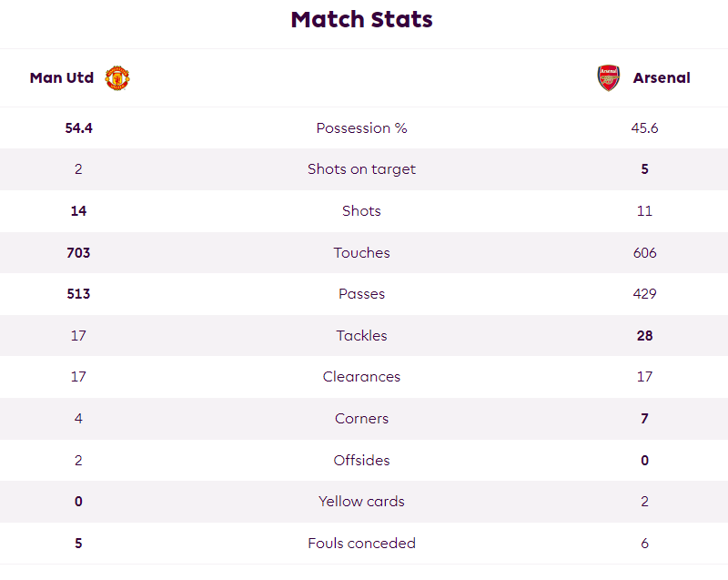
Task: Select the Shots on target row label
Action: coord(361,169)
